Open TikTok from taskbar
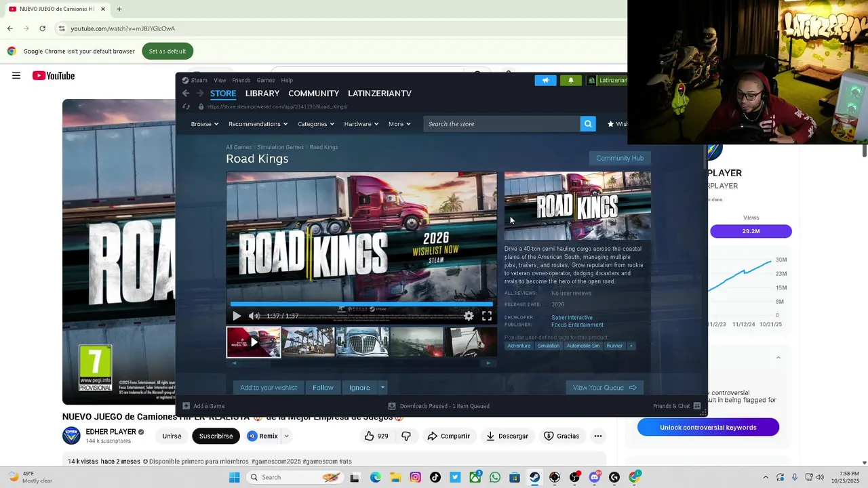The width and height of the screenshot is (868, 488). (435, 477)
